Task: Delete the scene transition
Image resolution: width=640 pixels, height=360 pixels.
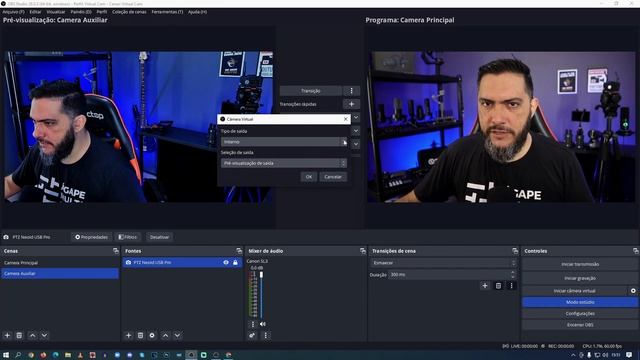Action: 498,286
